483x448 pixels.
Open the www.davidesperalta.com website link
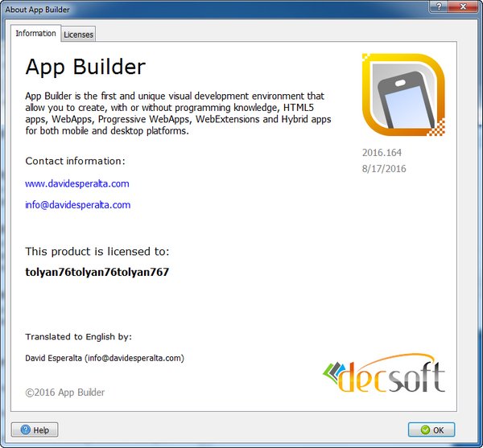(x=77, y=183)
